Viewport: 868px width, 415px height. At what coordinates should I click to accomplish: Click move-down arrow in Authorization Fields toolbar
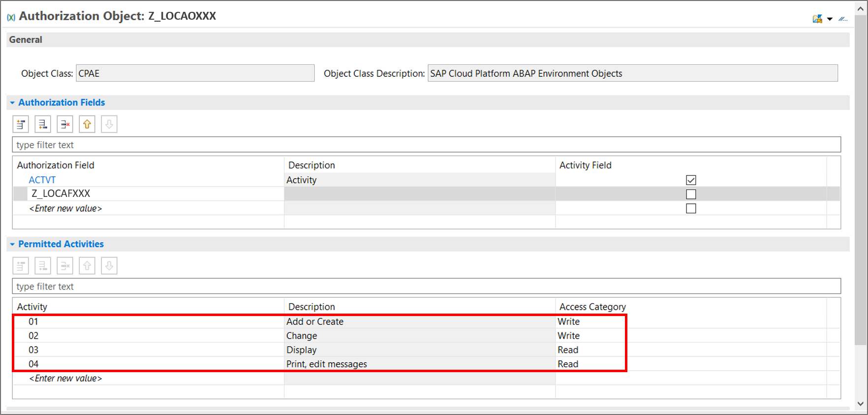[109, 125]
